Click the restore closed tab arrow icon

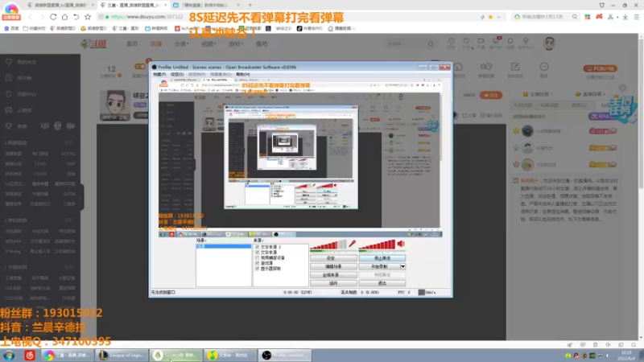point(76,17)
